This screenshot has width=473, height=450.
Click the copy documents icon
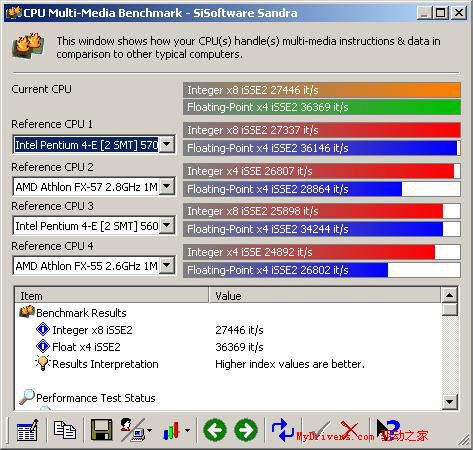[65, 430]
